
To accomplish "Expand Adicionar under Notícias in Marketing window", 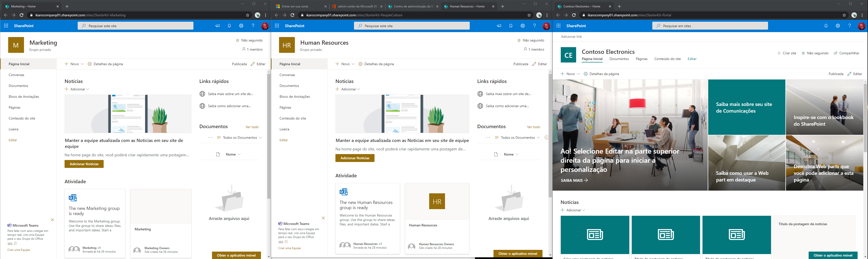I will pyautogui.click(x=77, y=89).
